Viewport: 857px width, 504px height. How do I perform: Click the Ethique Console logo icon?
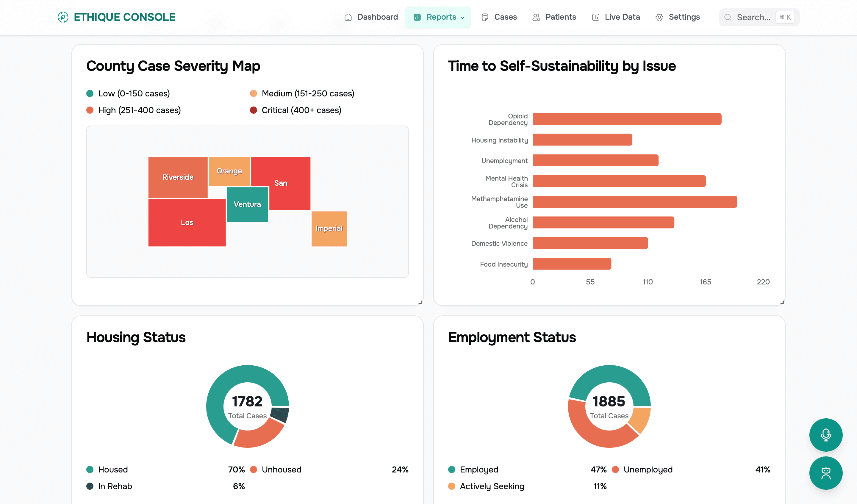tap(63, 17)
